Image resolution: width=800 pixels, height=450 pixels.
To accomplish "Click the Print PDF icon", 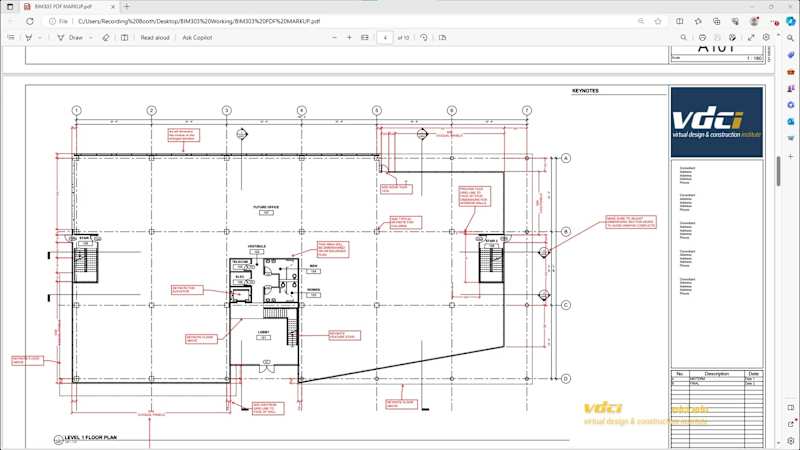I will pyautogui.click(x=700, y=37).
